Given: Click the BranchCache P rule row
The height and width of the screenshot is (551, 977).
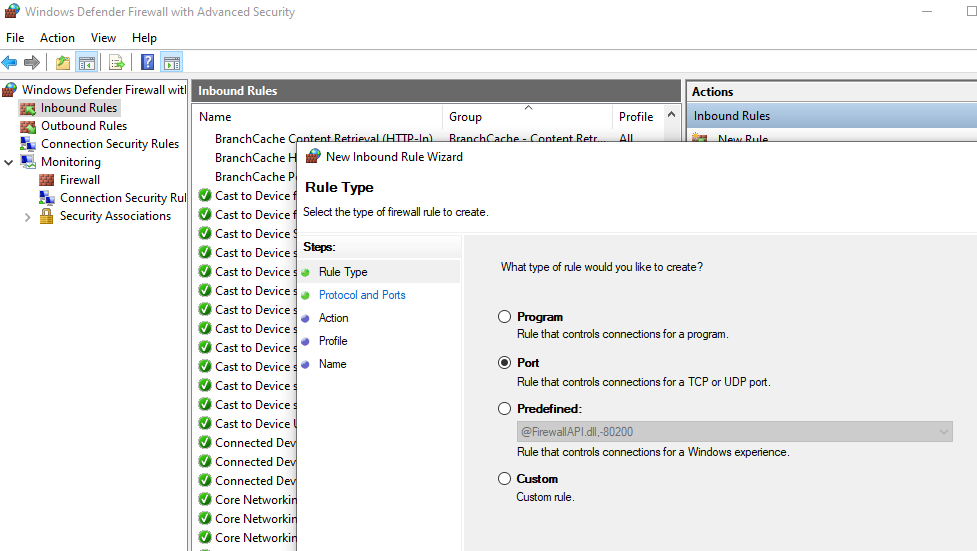Looking at the screenshot, I should point(255,177).
